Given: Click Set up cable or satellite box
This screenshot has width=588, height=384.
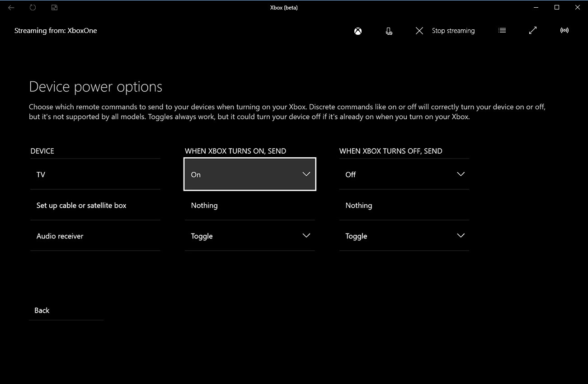Looking at the screenshot, I should [x=95, y=205].
